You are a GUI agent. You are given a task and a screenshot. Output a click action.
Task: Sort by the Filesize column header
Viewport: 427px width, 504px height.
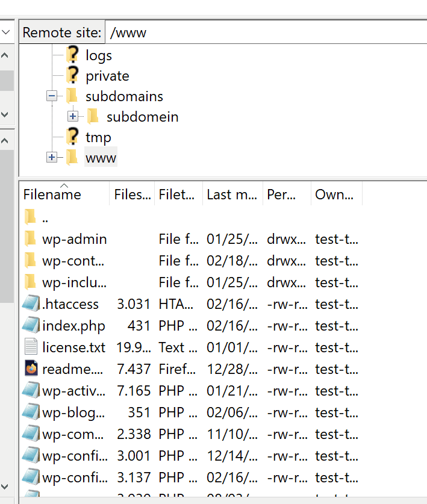click(x=132, y=194)
